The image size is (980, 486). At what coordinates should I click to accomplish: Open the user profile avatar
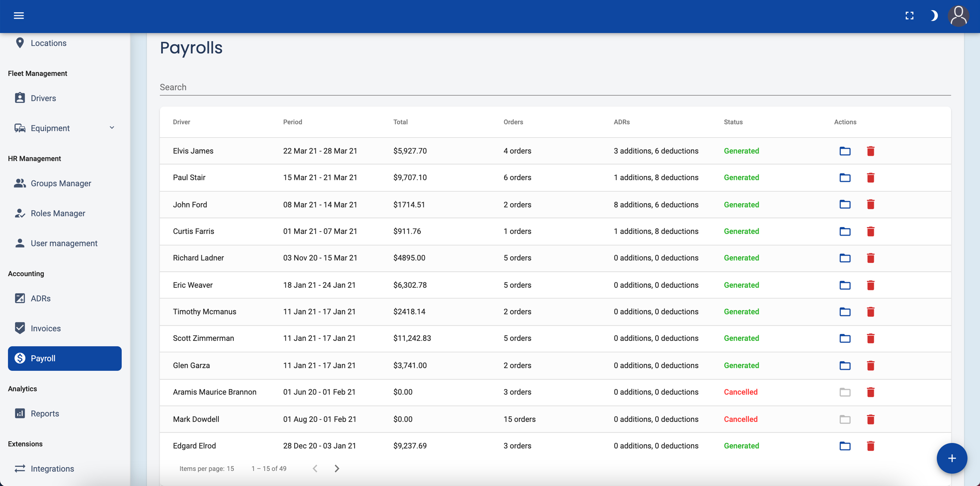(x=958, y=16)
